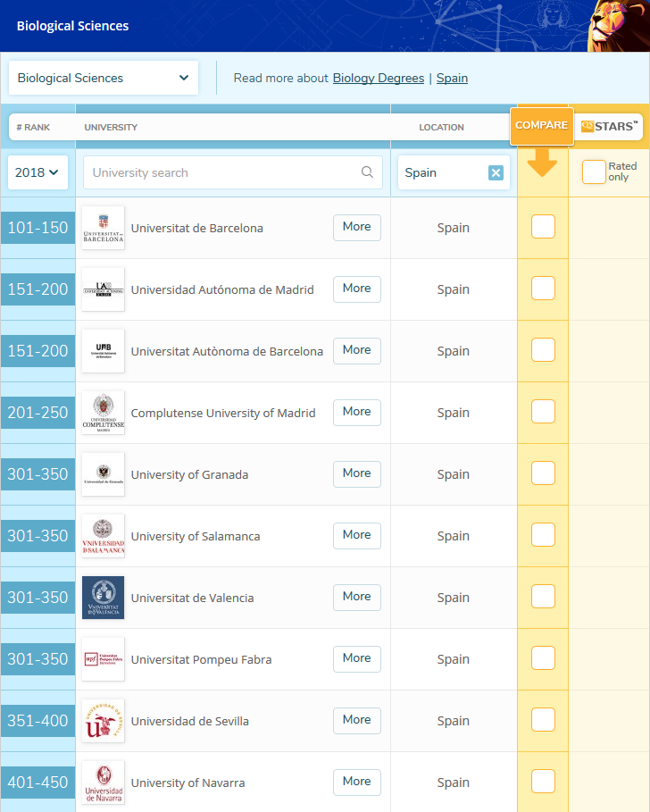
Task: Open University of Navarra name link
Action: tap(187, 783)
